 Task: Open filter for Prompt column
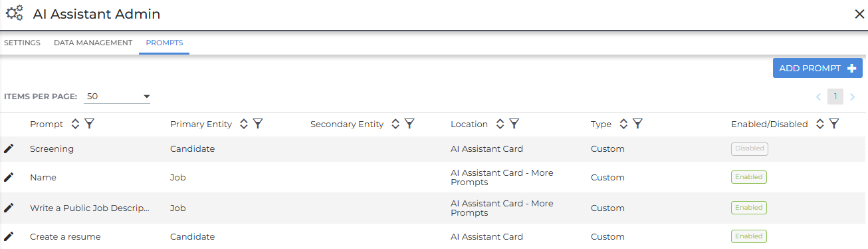tap(90, 124)
